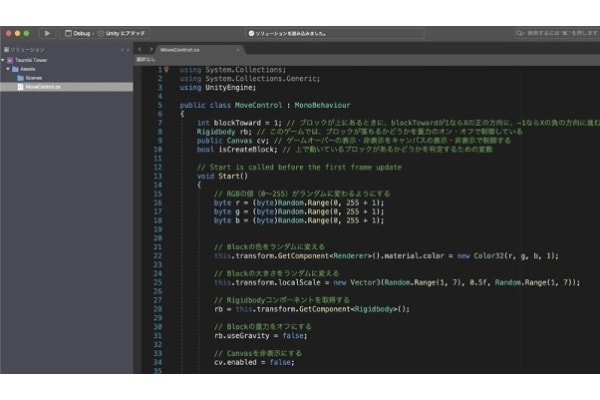The height and width of the screenshot is (400, 600).
Task: Click the auto-hide icon on the solution pad header
Action: tap(122, 50)
